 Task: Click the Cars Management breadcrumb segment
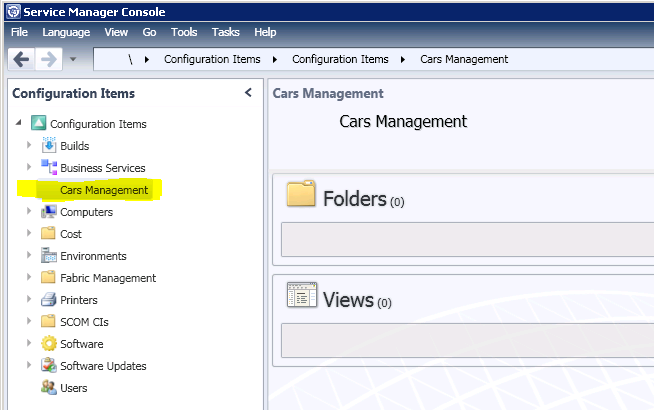(x=464, y=59)
